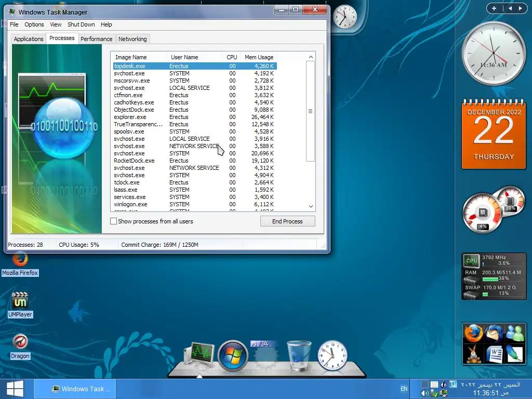Click the sidebar next page arrow
Image resolution: width=532 pixels, height=399 pixels.
tap(520, 8)
